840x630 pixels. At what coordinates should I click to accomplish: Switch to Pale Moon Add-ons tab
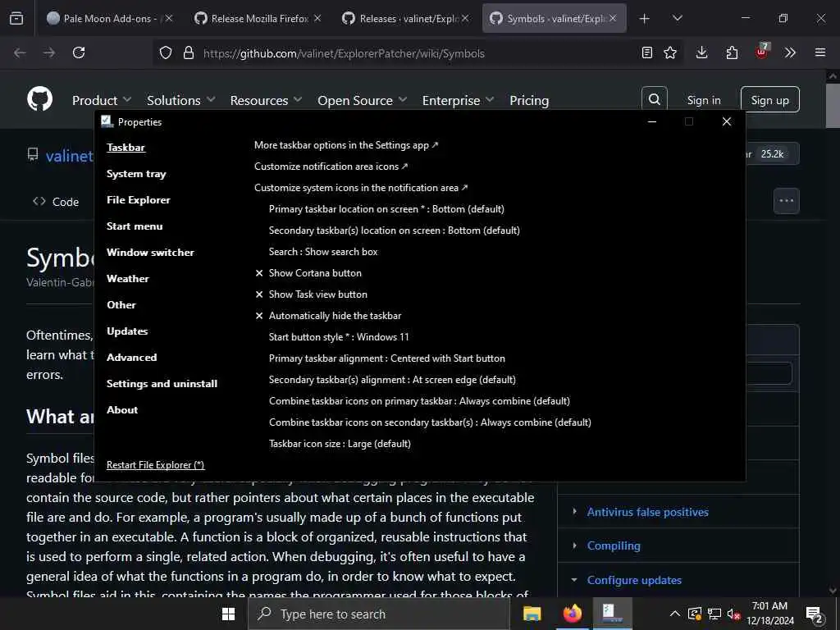(x=109, y=19)
